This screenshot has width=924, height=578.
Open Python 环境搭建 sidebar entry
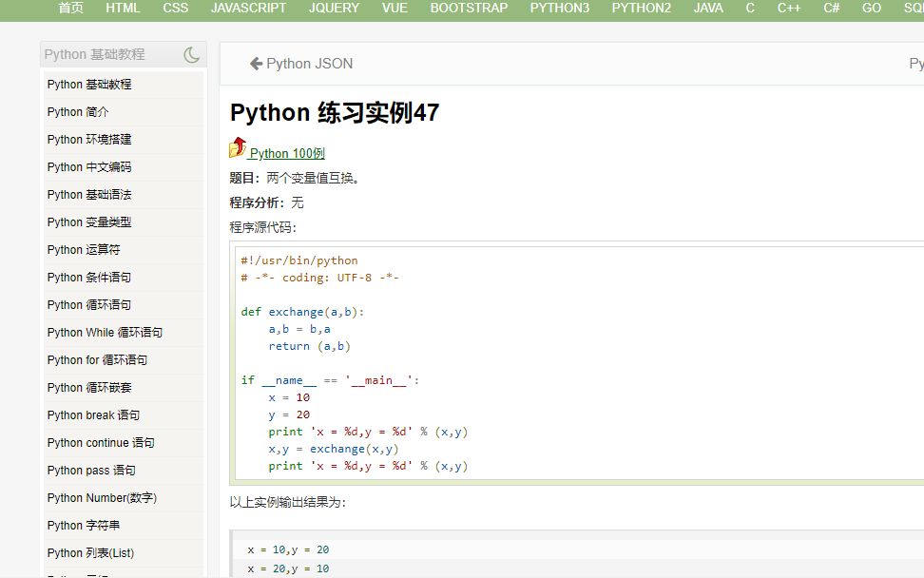pyautogui.click(x=89, y=140)
